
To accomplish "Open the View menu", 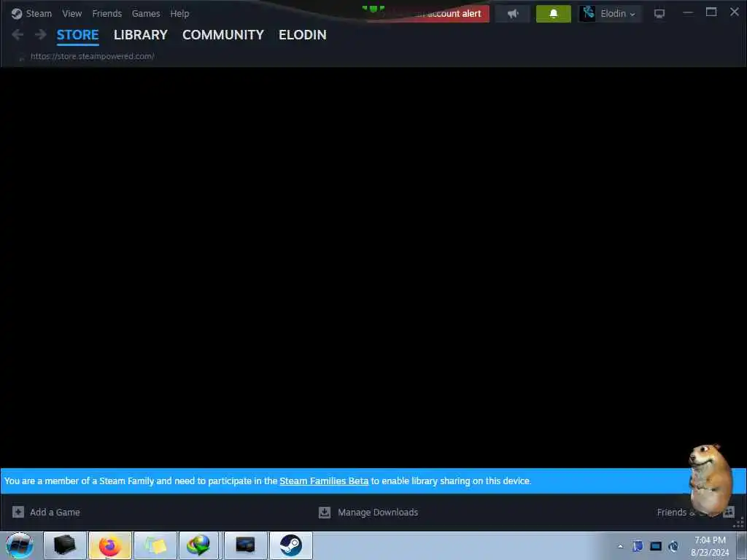I will pos(72,14).
